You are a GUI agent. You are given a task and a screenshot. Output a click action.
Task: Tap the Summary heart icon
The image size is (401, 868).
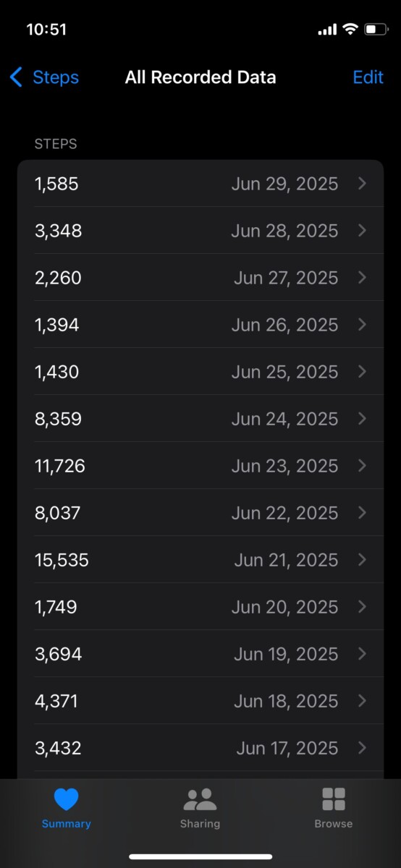66,799
